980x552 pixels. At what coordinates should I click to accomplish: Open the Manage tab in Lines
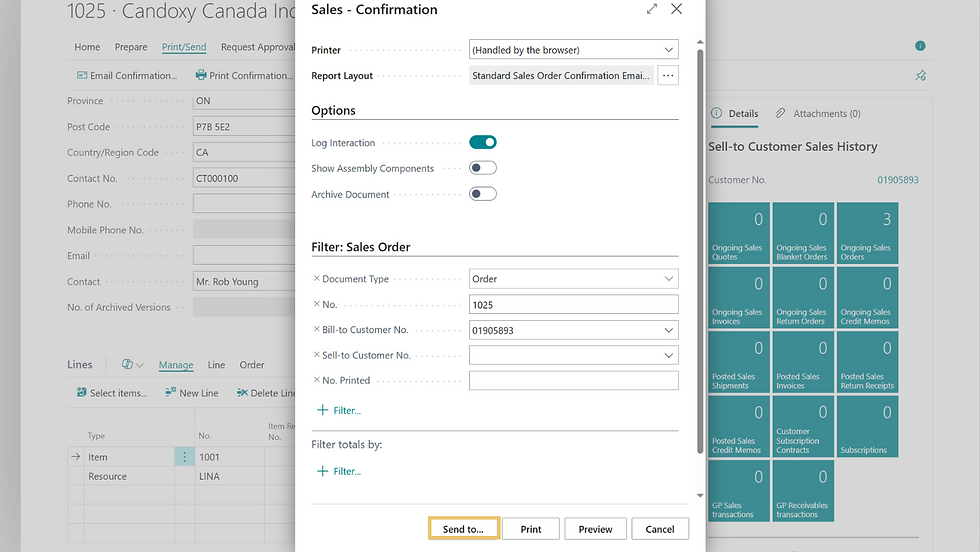pyautogui.click(x=176, y=364)
